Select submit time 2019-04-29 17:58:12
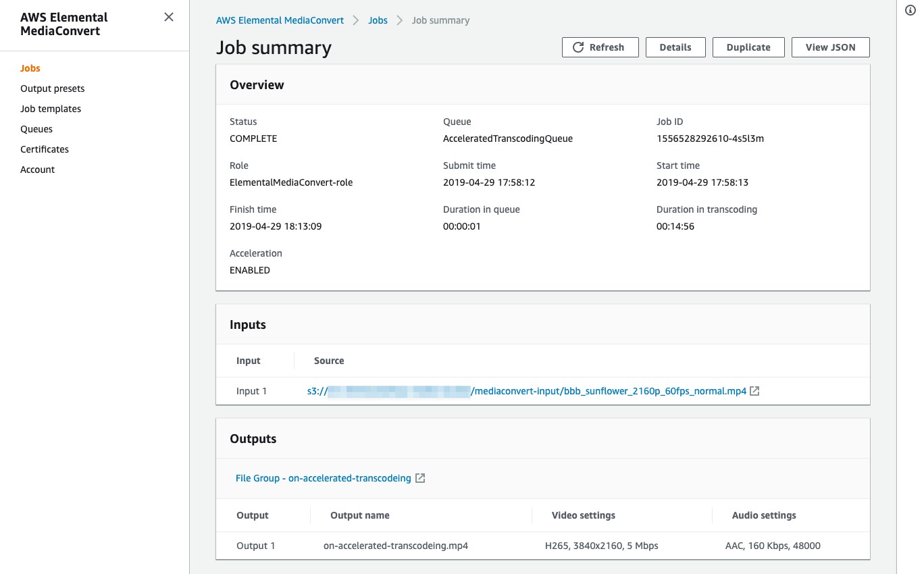Screen dimensions: 924x574 pyautogui.click(x=489, y=182)
